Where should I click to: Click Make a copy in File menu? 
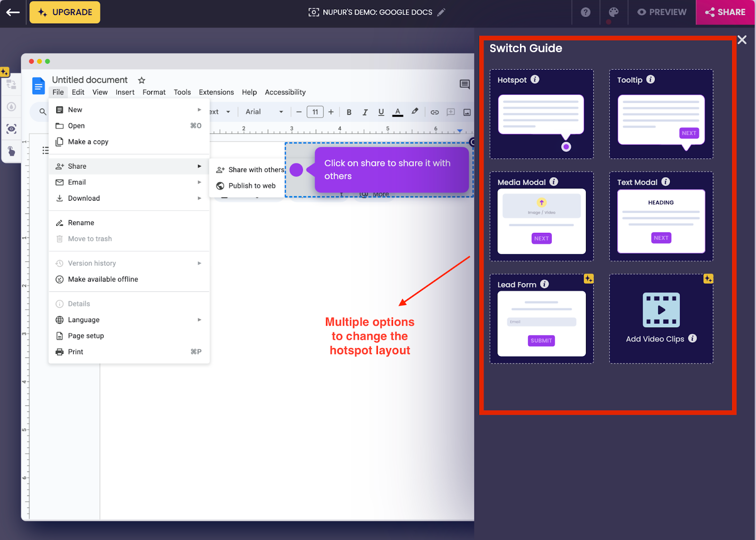[x=129, y=142]
